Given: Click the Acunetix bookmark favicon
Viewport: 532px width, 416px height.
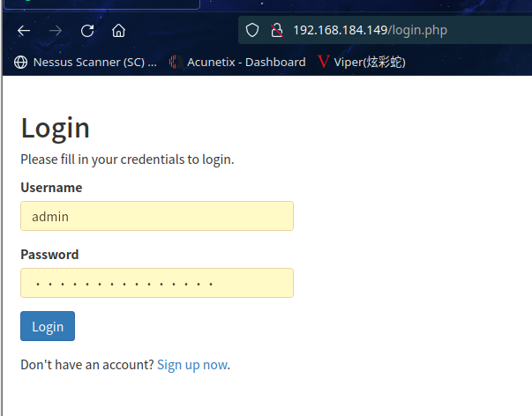Looking at the screenshot, I should pos(175,62).
